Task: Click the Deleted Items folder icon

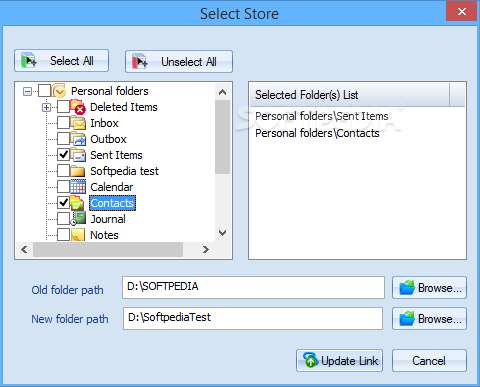Action: (78, 107)
